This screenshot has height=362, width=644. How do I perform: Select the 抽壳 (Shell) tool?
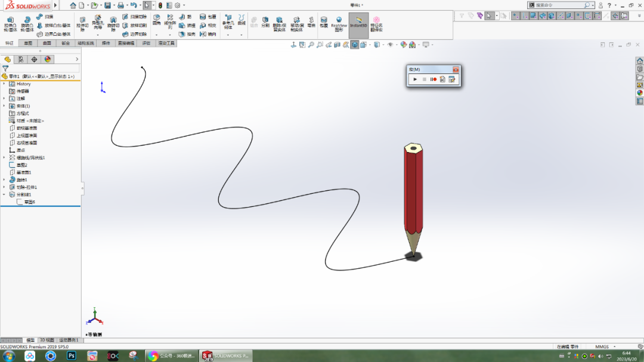tap(182, 33)
